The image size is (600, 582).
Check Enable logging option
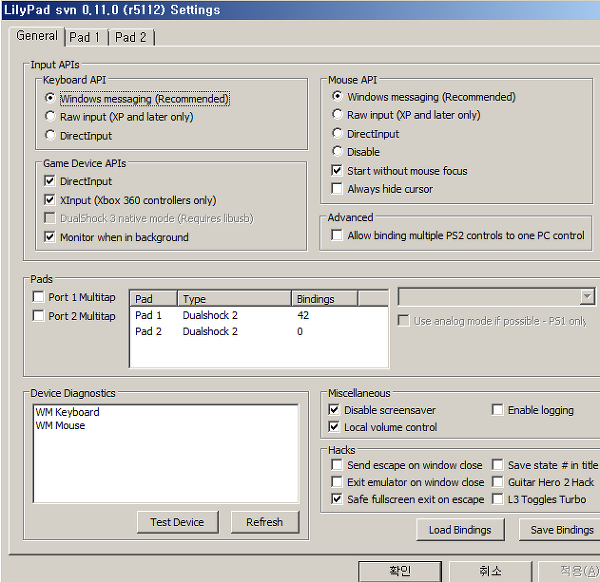click(x=497, y=410)
